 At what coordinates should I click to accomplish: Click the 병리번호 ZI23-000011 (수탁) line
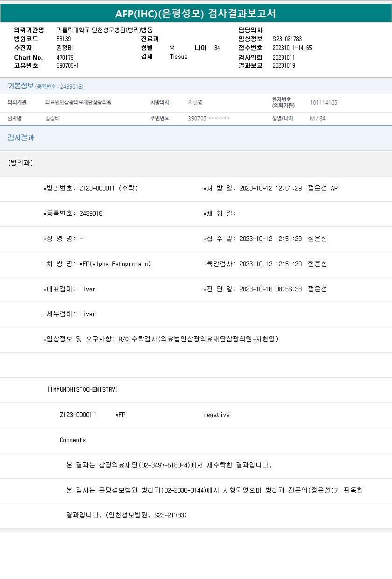click(x=91, y=188)
